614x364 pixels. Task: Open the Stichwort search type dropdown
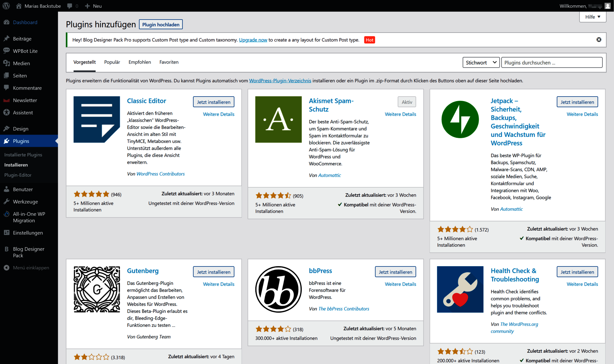pos(481,62)
